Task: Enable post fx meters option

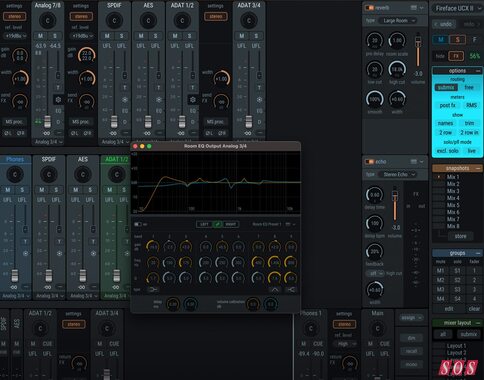Action: point(447,105)
